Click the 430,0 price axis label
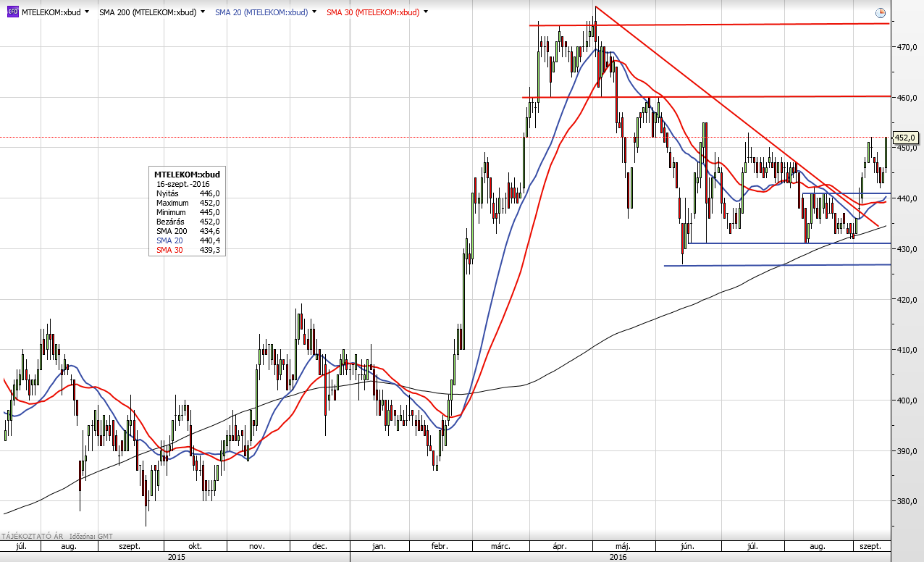924x562 pixels. [x=908, y=249]
